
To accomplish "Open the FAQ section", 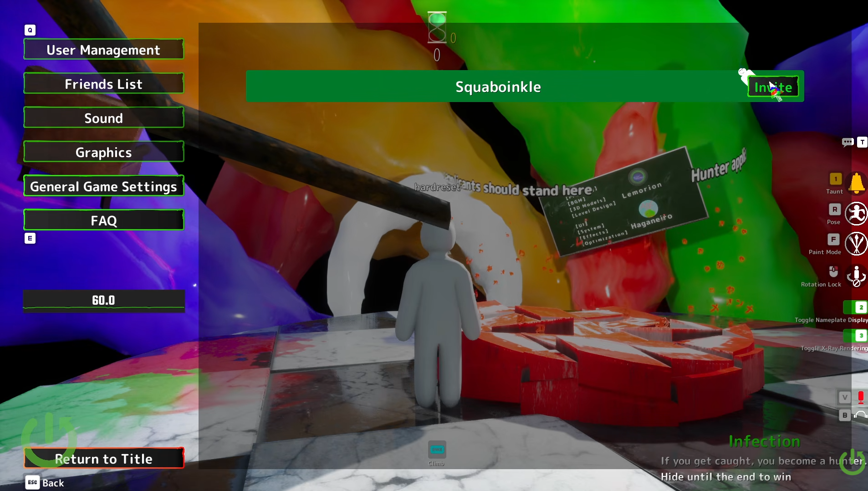I will 104,220.
